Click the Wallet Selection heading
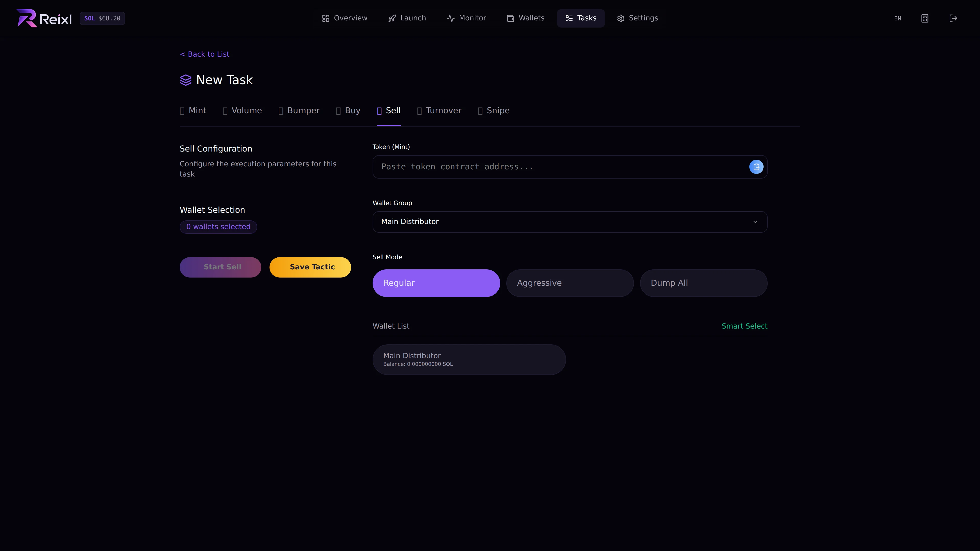The height and width of the screenshot is (551, 980). click(212, 210)
